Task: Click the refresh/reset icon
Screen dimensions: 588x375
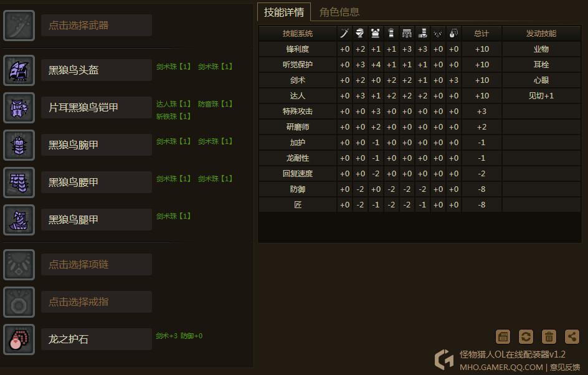Action: (x=526, y=337)
